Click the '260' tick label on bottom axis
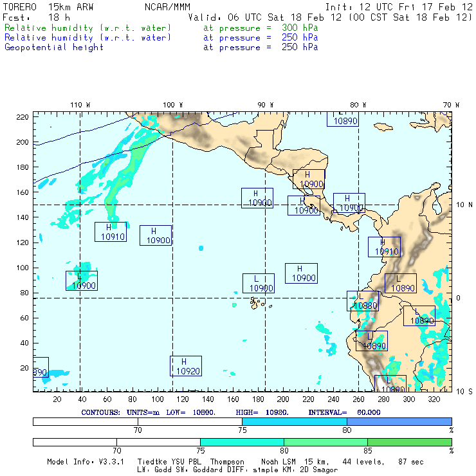476x476 pixels. tap(358, 399)
